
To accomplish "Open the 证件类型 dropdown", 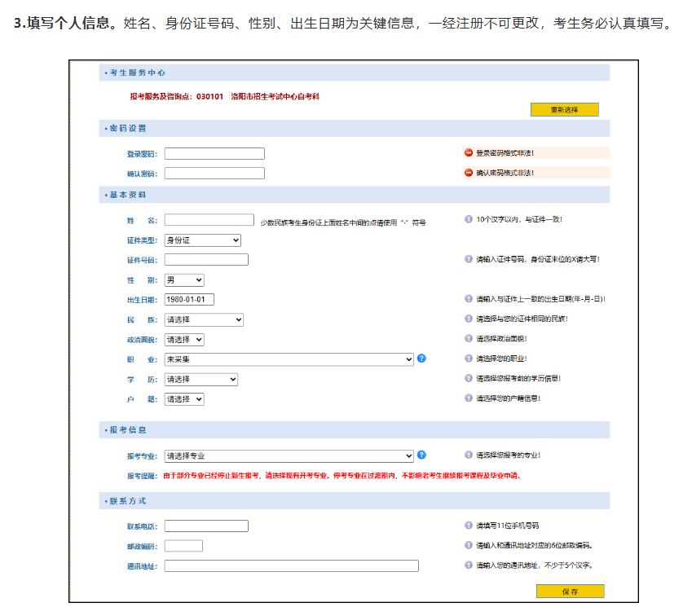I will [x=202, y=240].
